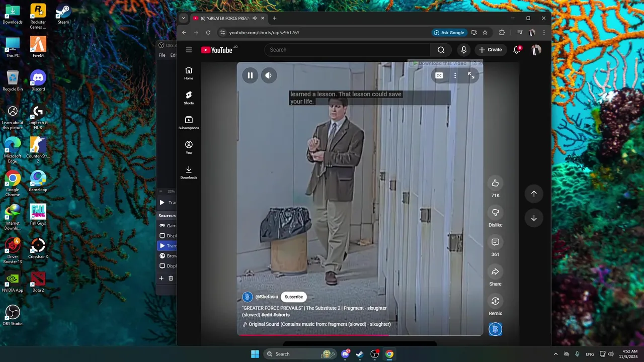This screenshot has width=644, height=362.
Task: Open the YouTube account avatar menu
Action: click(536, 50)
